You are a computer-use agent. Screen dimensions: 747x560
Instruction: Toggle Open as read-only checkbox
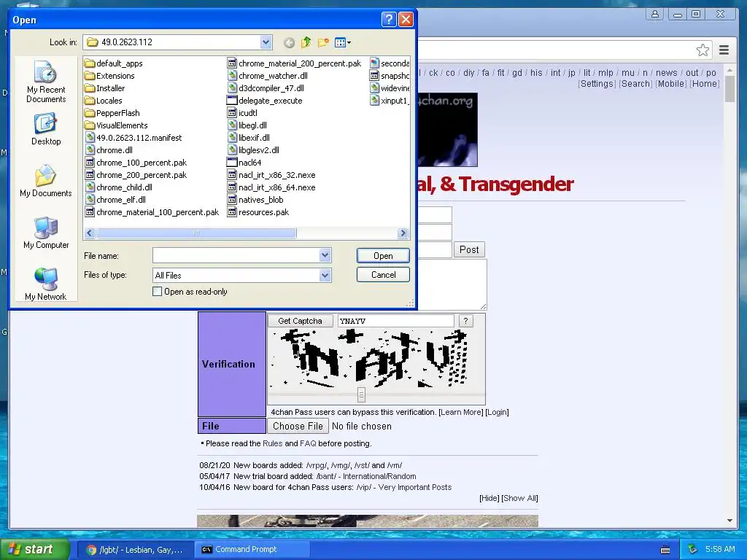pos(158,292)
